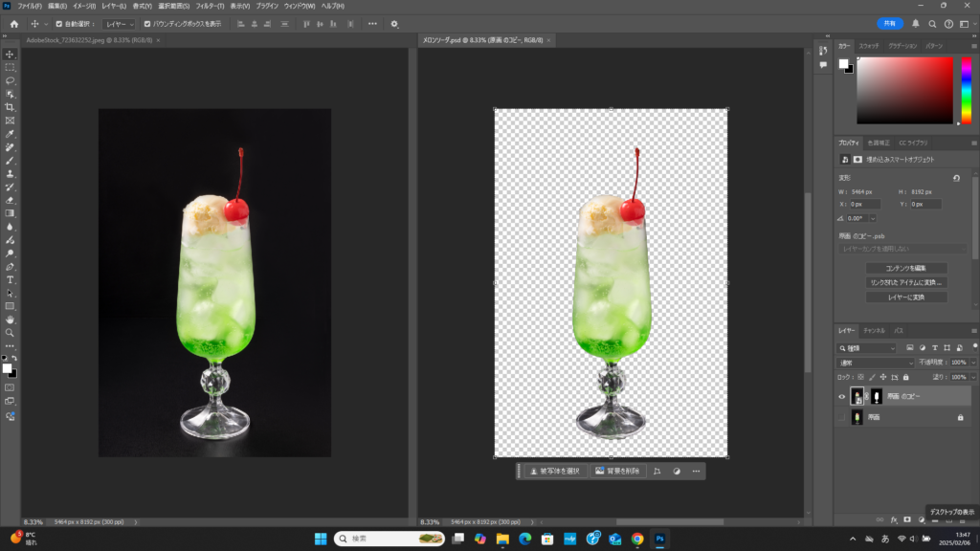
Task: Hide the 原画 のコピー layer
Action: point(842,397)
